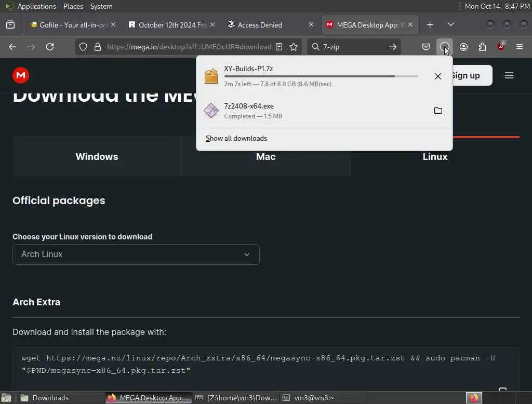Bookmark this page with the star icon

(294, 47)
